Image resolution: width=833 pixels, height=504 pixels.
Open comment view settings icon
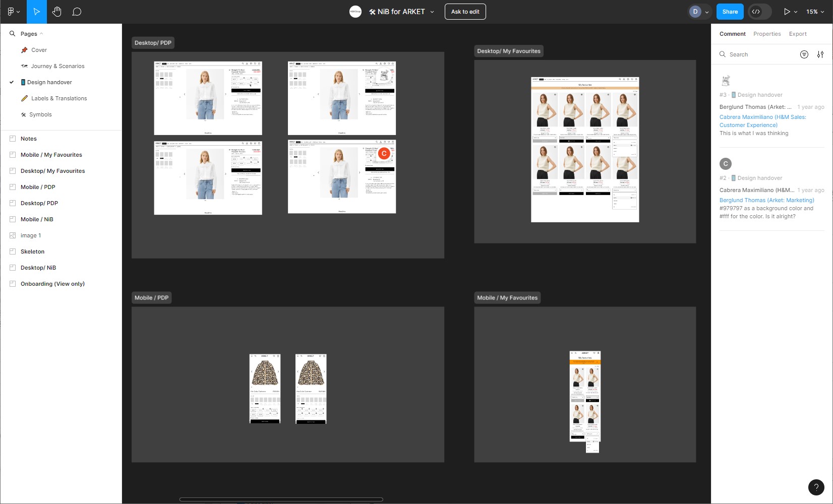click(820, 54)
